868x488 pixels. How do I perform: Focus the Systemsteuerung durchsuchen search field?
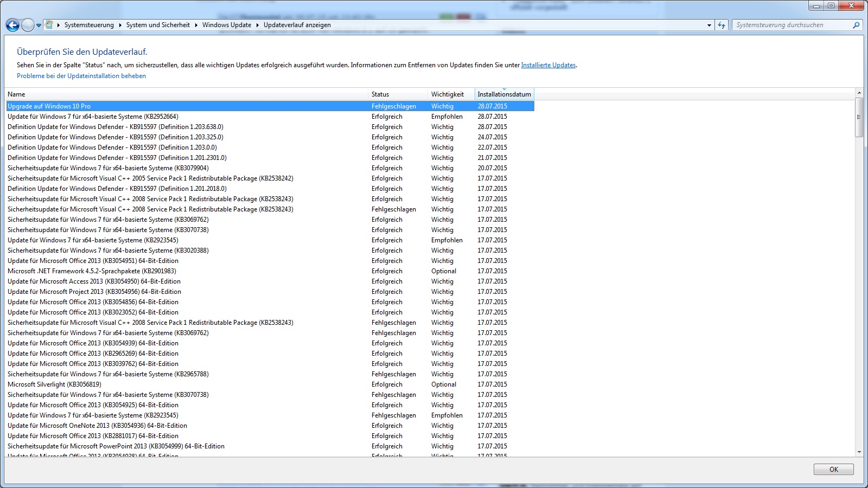point(792,25)
